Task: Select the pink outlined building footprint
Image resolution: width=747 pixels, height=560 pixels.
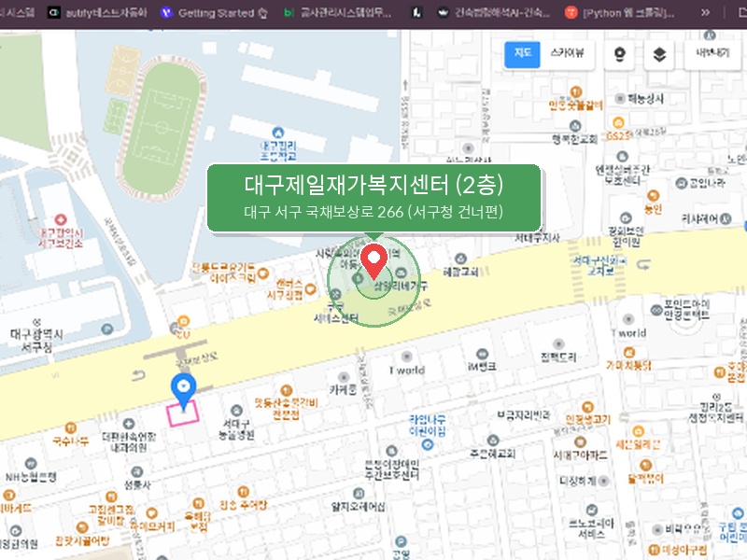Action: [x=183, y=413]
